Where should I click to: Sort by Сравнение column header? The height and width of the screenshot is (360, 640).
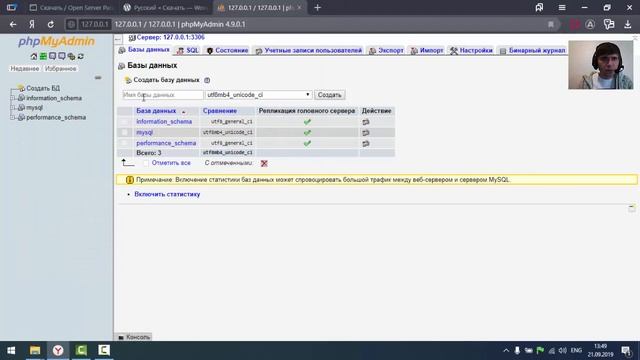pos(220,111)
